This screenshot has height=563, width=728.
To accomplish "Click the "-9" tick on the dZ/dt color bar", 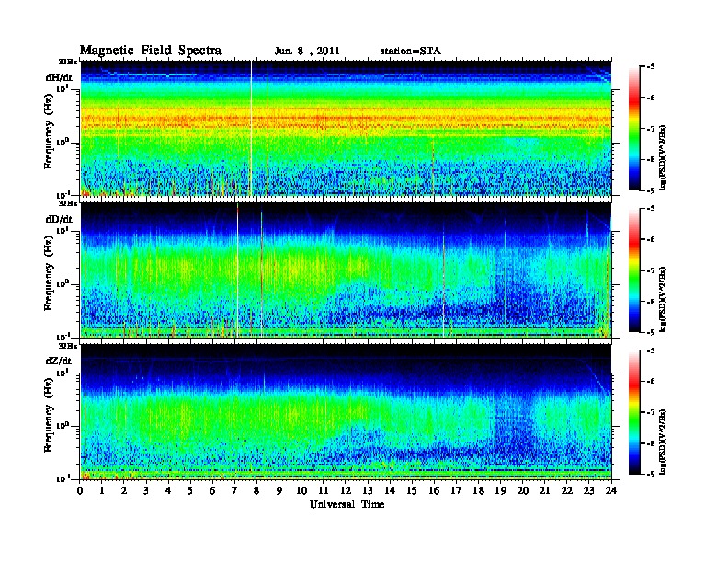I will click(651, 474).
